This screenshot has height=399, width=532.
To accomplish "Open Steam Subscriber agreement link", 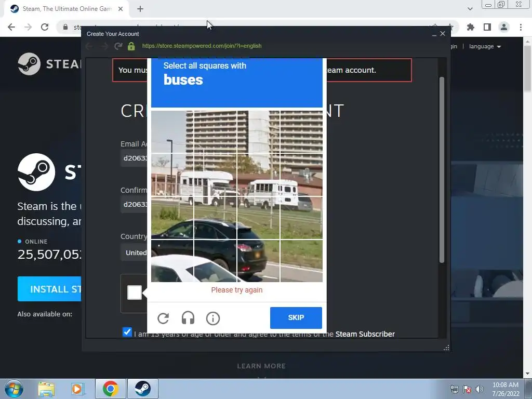I will [365, 334].
